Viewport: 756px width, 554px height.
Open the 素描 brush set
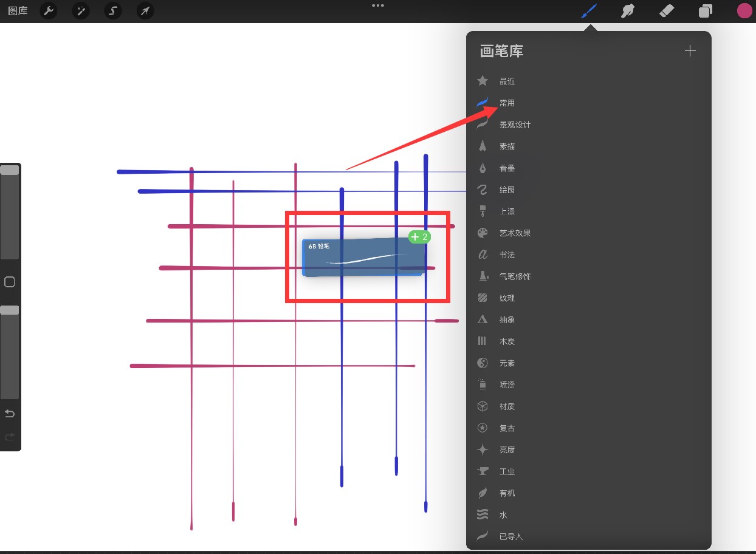pos(507,146)
